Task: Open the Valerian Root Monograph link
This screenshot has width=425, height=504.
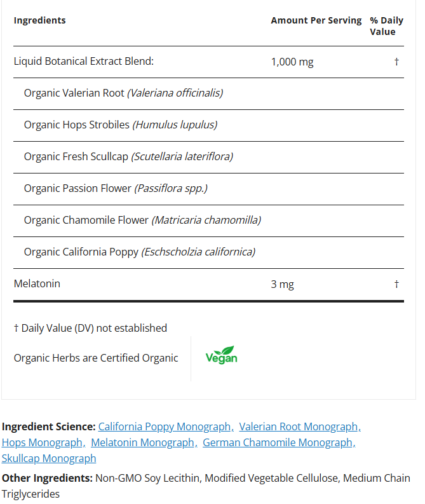Action: click(x=299, y=426)
